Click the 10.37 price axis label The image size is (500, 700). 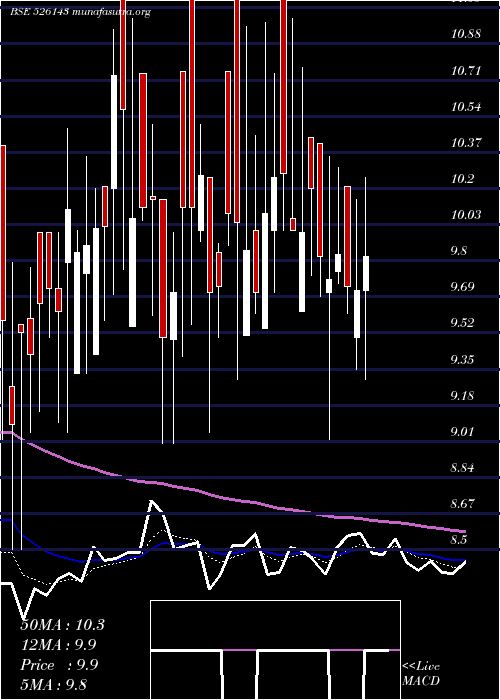(466, 142)
